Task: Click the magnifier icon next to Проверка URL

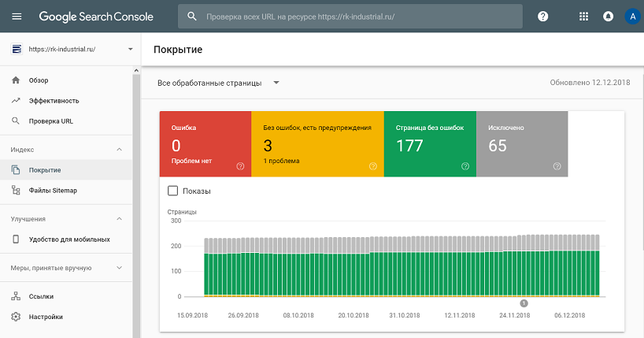Action: click(x=16, y=121)
